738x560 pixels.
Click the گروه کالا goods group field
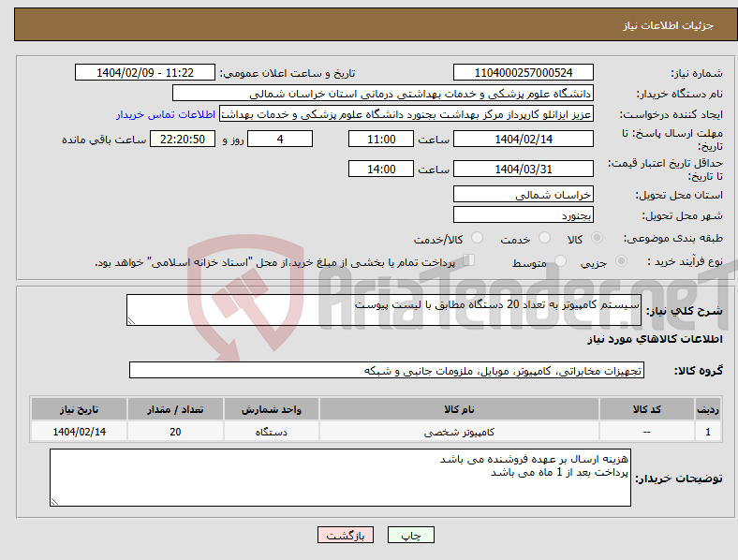coord(387,370)
